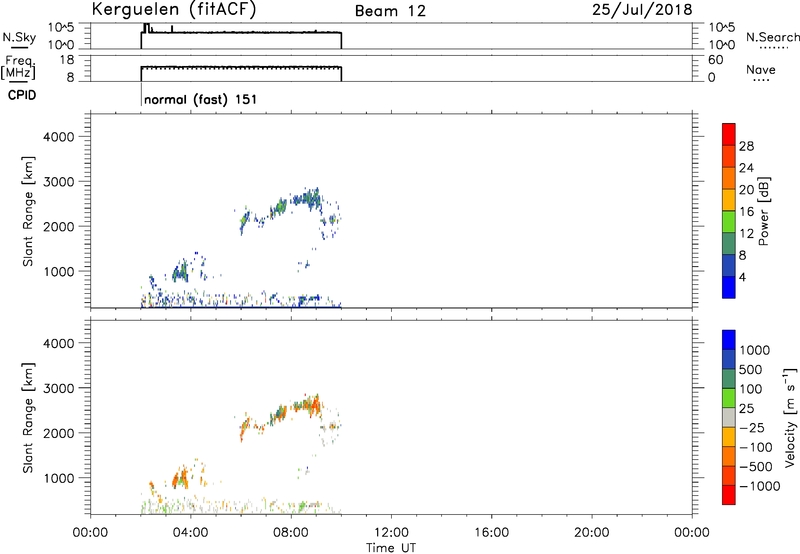800x554 pixels.
Task: Click the -25 tick label on velocity colorbar
Action: point(752,427)
